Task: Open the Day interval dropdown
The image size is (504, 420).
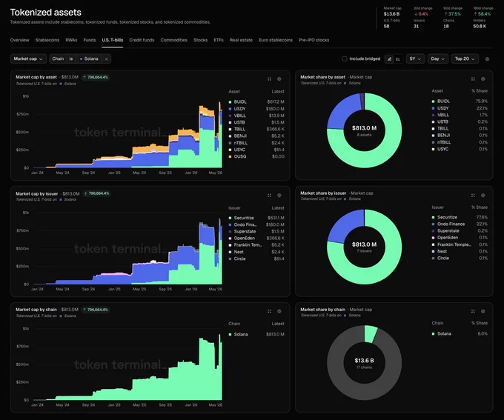Action: pyautogui.click(x=437, y=59)
